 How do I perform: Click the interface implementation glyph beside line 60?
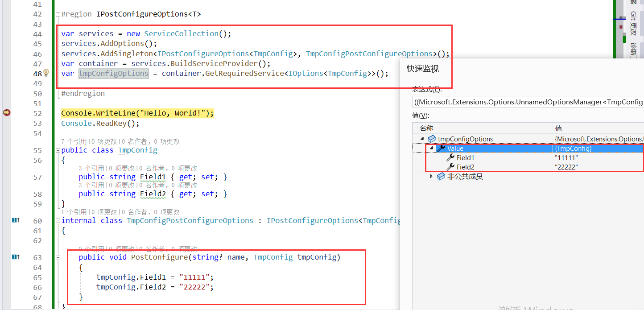16,220
